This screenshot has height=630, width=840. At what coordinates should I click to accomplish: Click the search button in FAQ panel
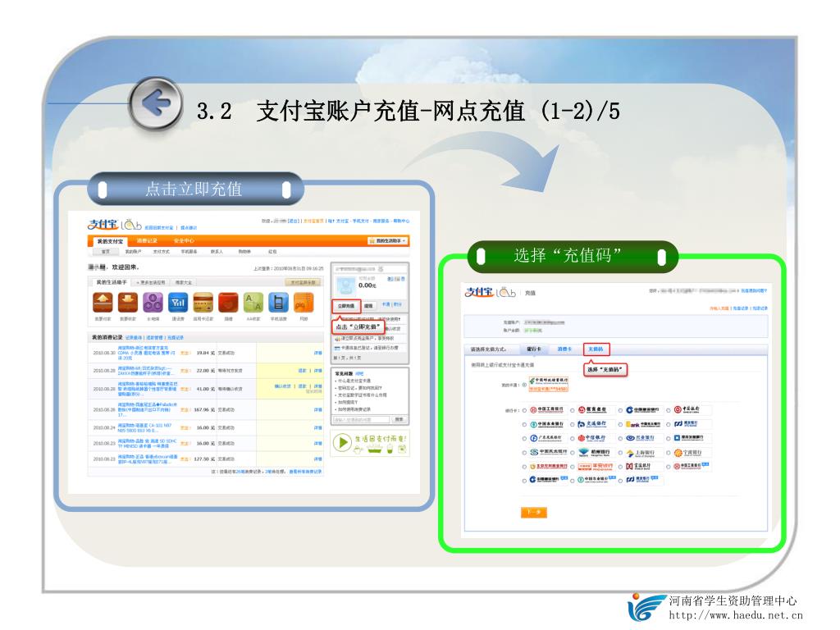pyautogui.click(x=399, y=419)
